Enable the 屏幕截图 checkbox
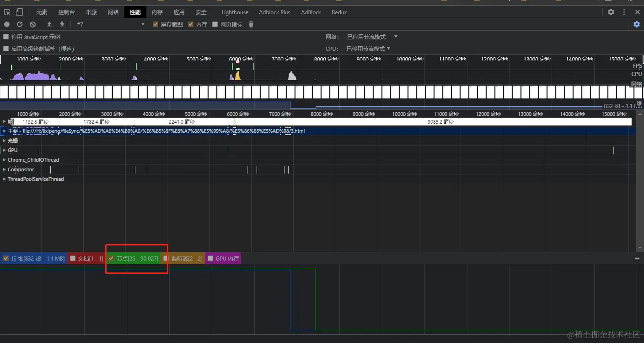The image size is (644, 343). [x=156, y=24]
